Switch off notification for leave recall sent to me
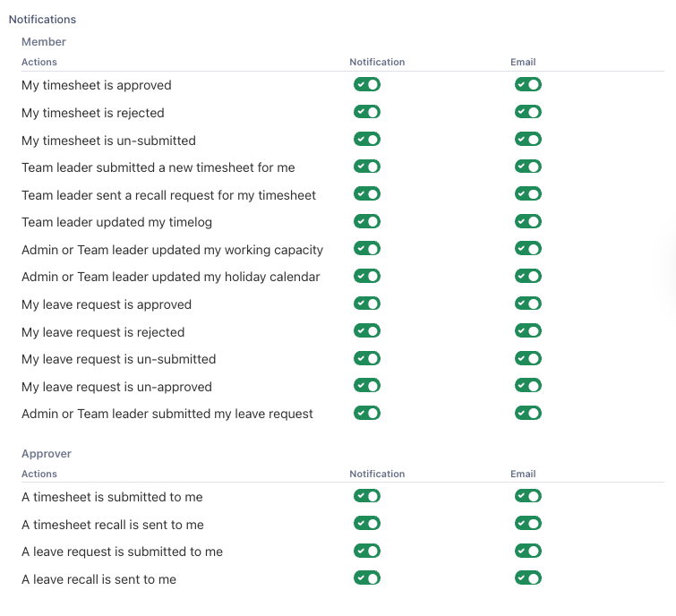676x616 pixels. point(367,578)
